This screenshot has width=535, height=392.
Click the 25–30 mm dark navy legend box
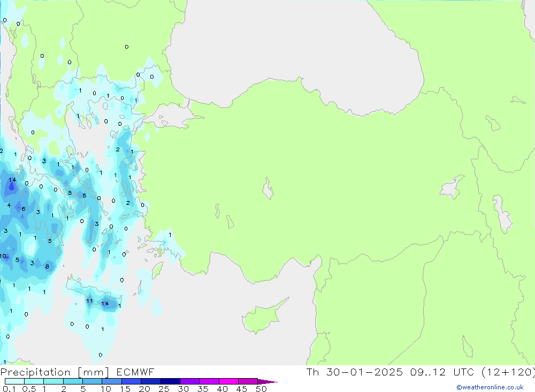170,381
